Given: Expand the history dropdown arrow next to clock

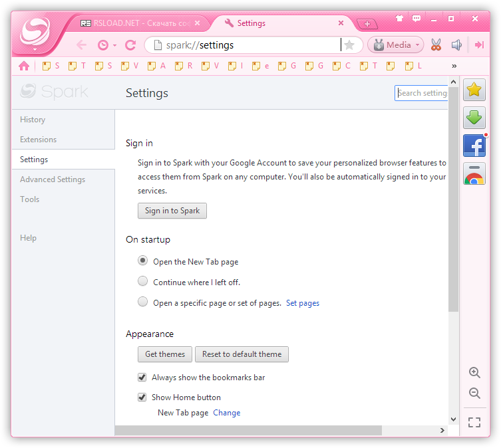Looking at the screenshot, I should (114, 45).
